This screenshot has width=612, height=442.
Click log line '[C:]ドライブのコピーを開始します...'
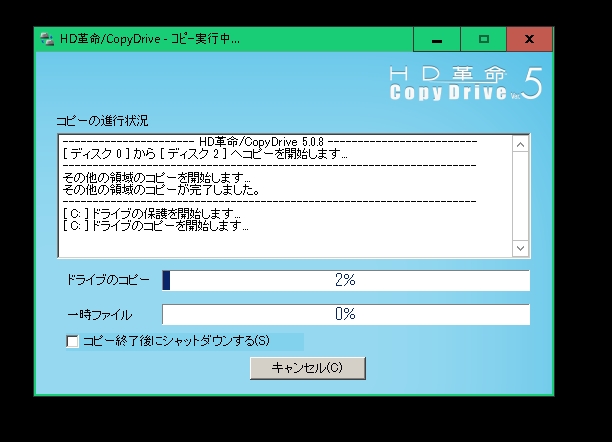tap(156, 226)
